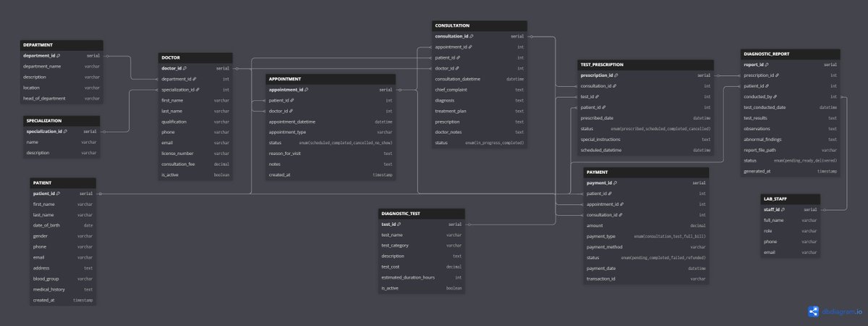Select the LAB_STAFF table header

coord(791,198)
